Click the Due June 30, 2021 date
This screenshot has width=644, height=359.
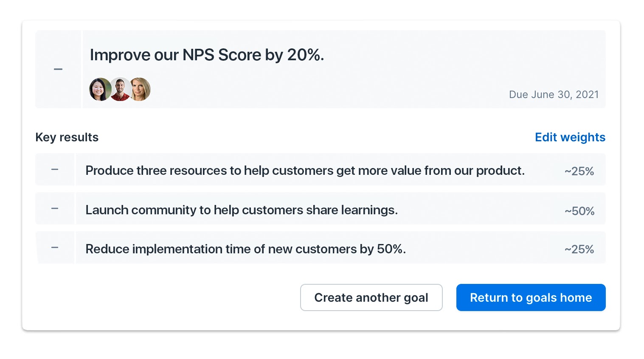(x=554, y=95)
